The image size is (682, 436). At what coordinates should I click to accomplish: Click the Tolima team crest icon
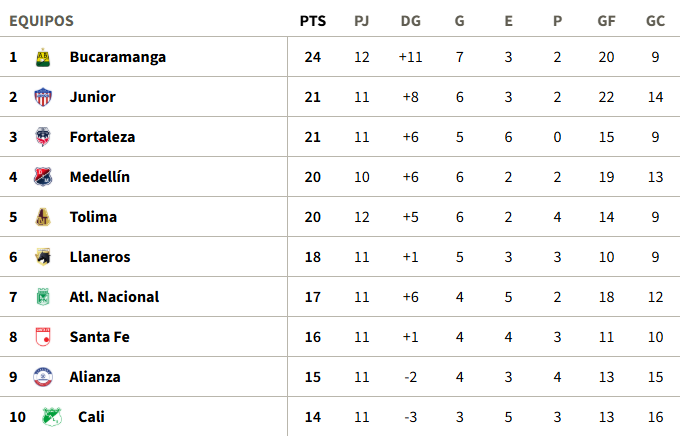[x=42, y=217]
